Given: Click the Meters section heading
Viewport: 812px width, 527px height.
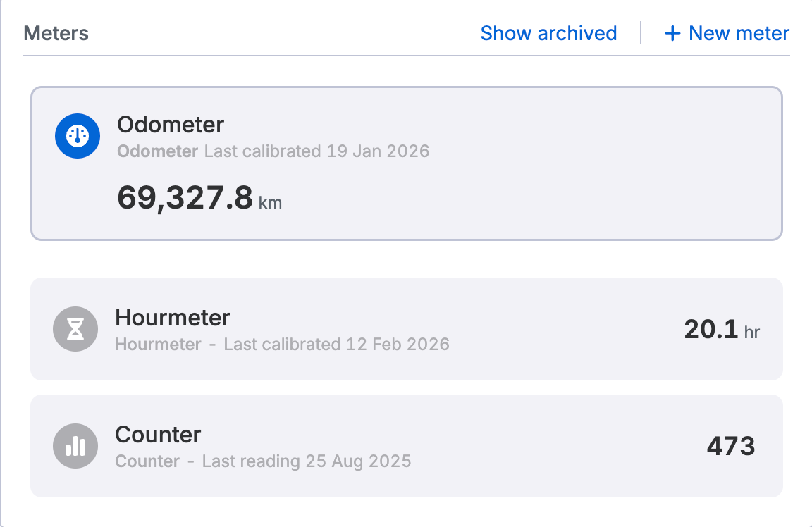Looking at the screenshot, I should click(x=56, y=33).
